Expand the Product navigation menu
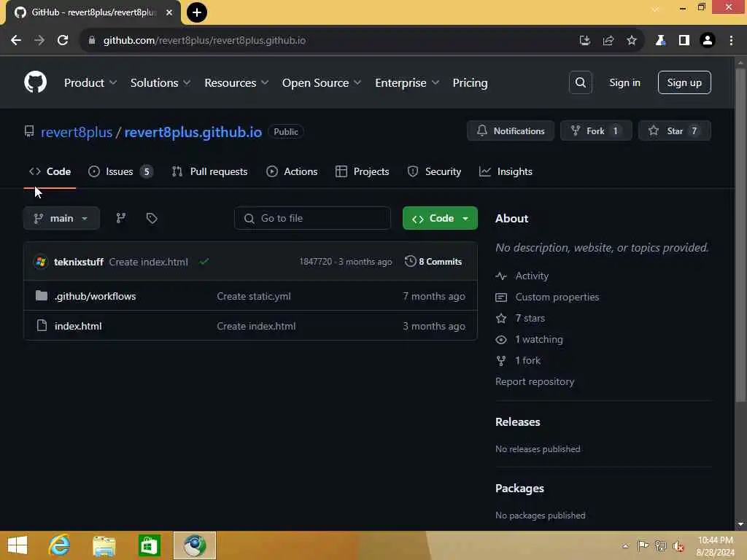This screenshot has width=747, height=560. click(x=90, y=83)
